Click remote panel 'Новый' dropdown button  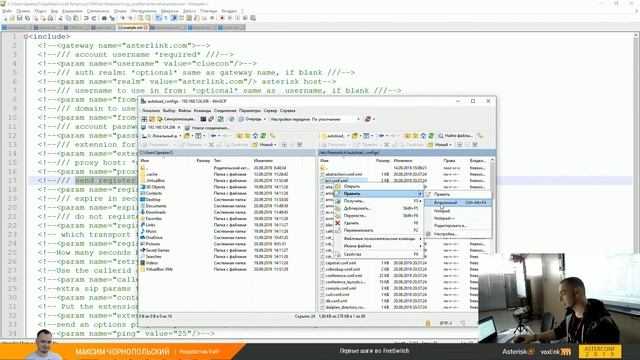[x=439, y=144]
